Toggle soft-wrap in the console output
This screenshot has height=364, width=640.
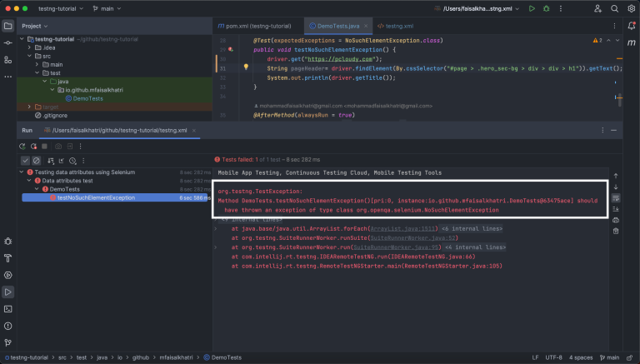coord(616,198)
